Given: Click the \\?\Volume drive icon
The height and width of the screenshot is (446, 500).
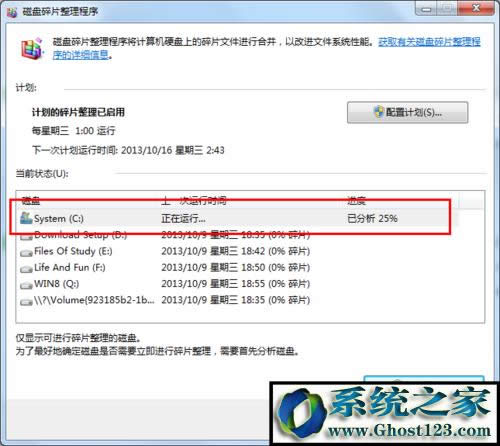Looking at the screenshot, I should 26,302.
